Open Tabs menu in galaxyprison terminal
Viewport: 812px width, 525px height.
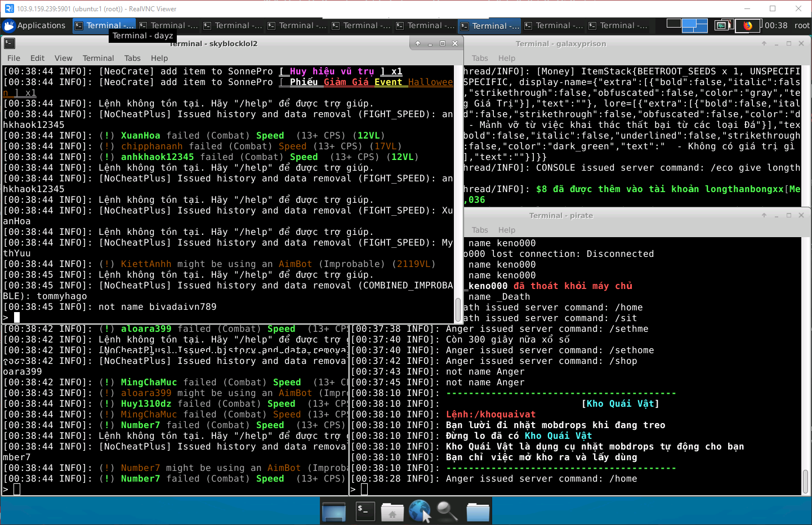[480, 58]
